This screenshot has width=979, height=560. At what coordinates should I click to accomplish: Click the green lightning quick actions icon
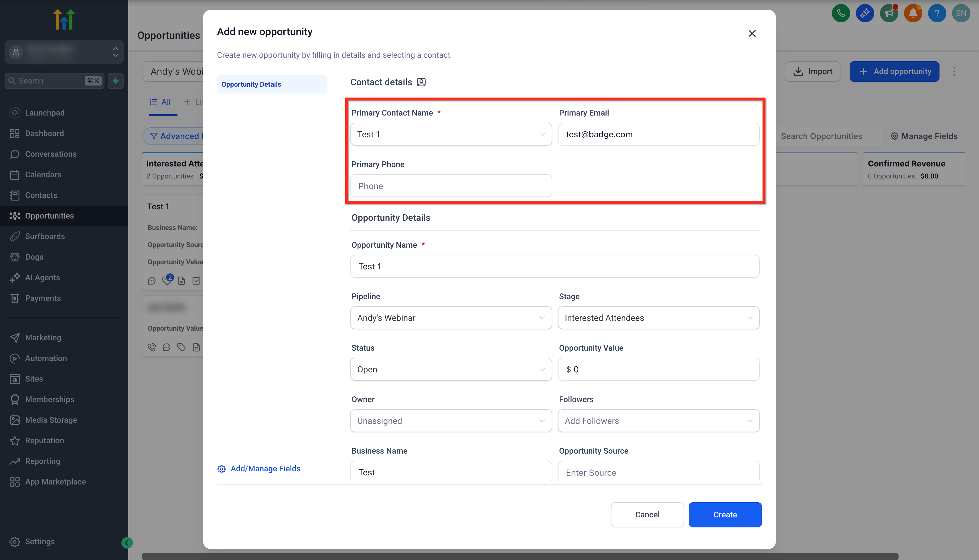click(x=115, y=81)
